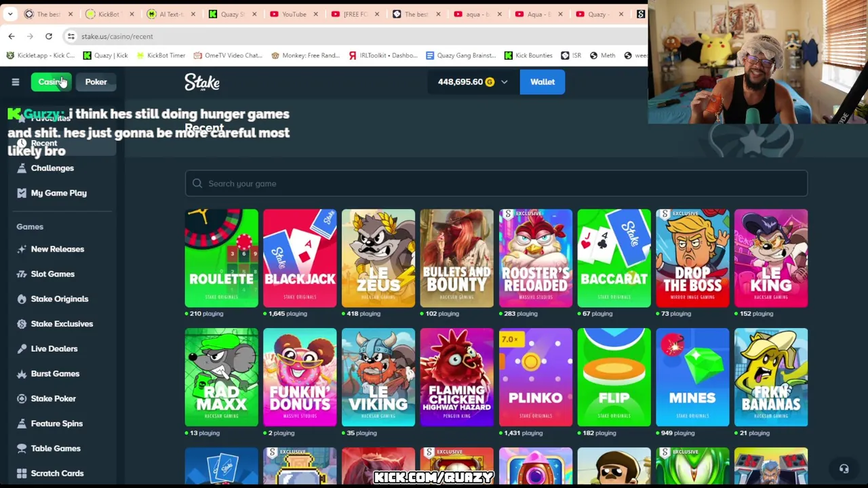This screenshot has height=488, width=868.
Task: Click the Scratch Cards sidebar icon
Action: pos(22,473)
